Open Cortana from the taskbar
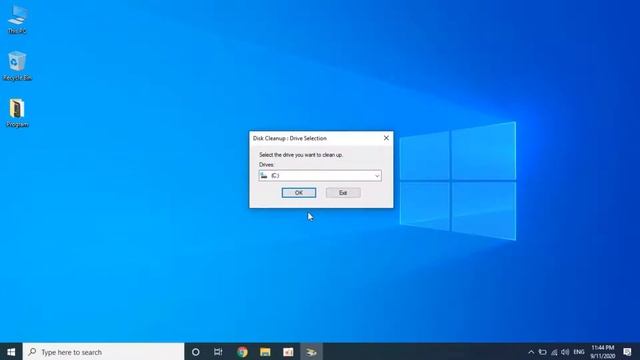 click(196, 352)
